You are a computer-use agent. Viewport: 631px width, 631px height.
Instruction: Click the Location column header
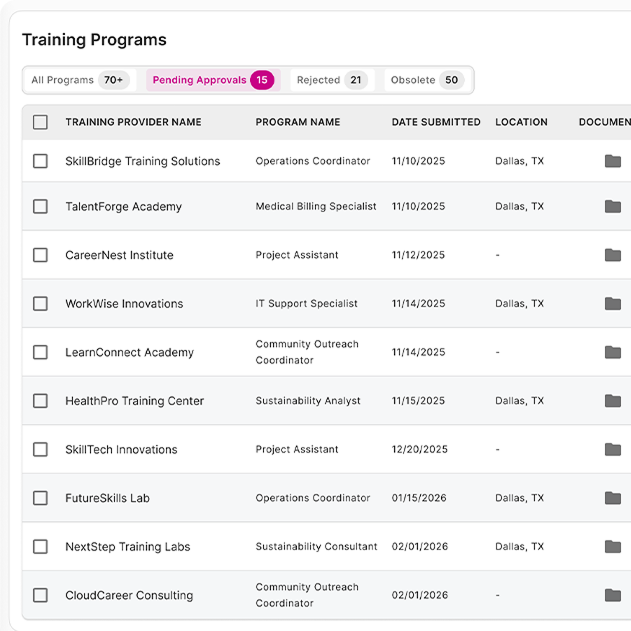(521, 122)
